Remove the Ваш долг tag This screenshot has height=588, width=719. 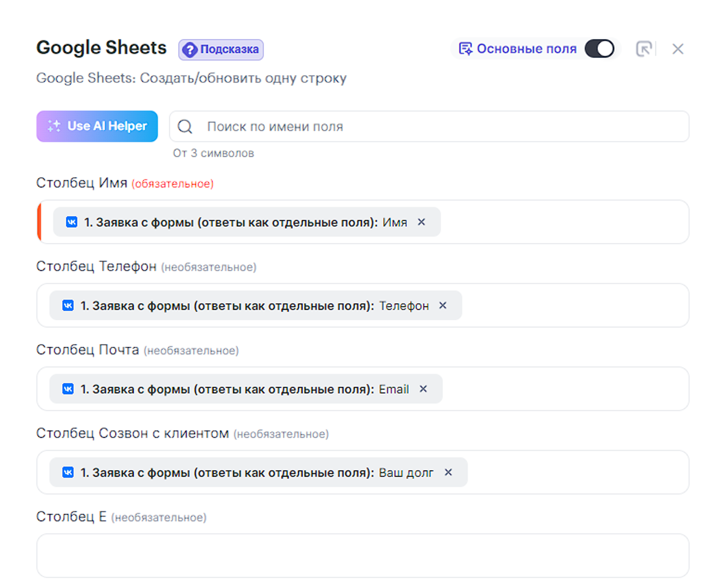coord(448,472)
